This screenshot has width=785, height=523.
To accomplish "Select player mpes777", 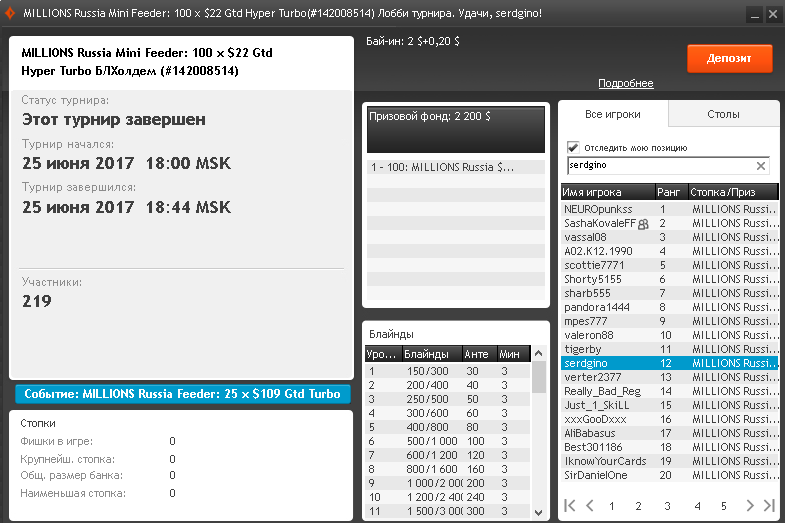I will (x=670, y=321).
